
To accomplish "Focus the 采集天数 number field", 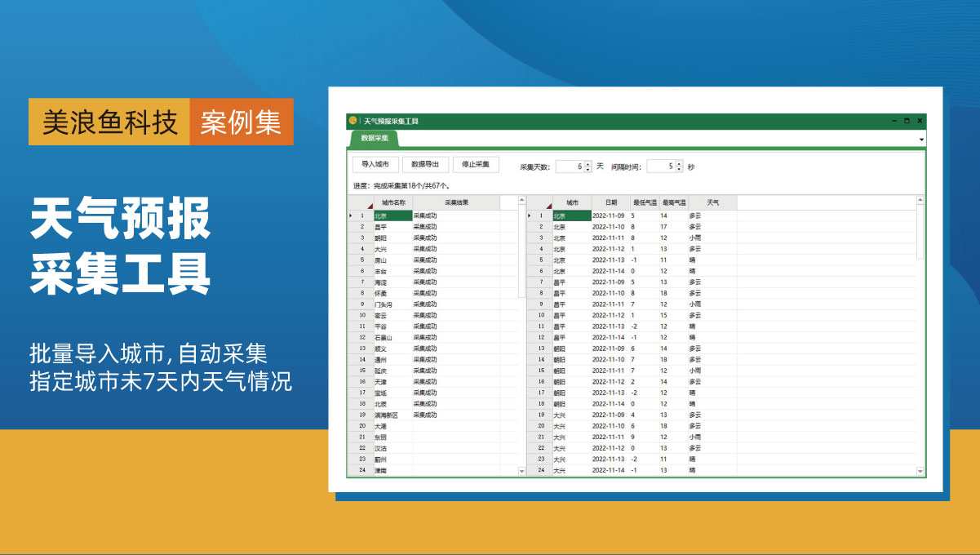I will [570, 166].
